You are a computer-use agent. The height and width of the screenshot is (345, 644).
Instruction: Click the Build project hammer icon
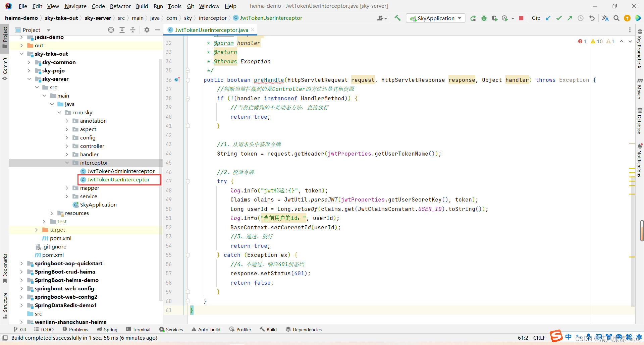click(397, 18)
